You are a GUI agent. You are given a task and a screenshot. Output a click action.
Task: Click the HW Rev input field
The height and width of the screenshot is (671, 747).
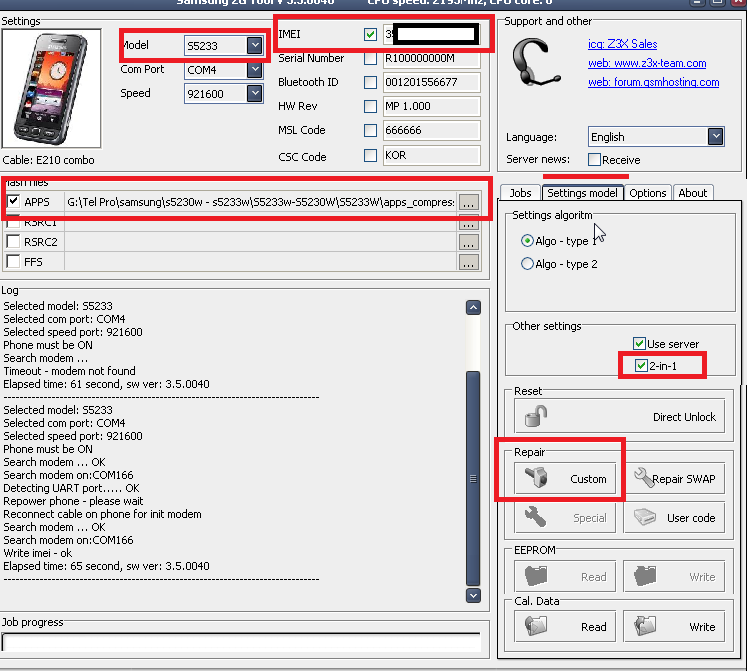pyautogui.click(x=432, y=106)
